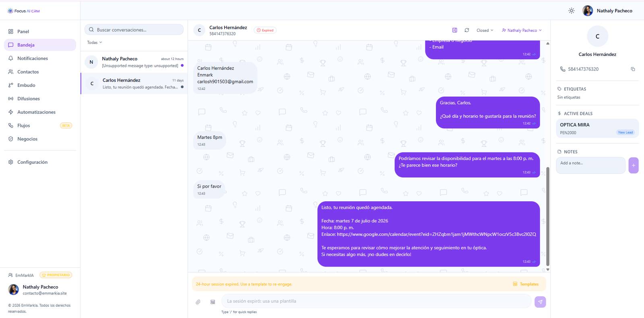
Task: Go to Notificaciones
Action: [40, 58]
